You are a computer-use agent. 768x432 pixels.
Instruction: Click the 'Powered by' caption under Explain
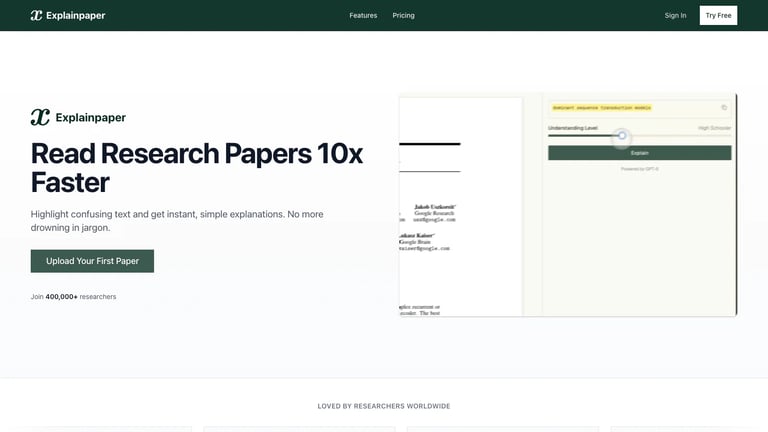(639, 169)
